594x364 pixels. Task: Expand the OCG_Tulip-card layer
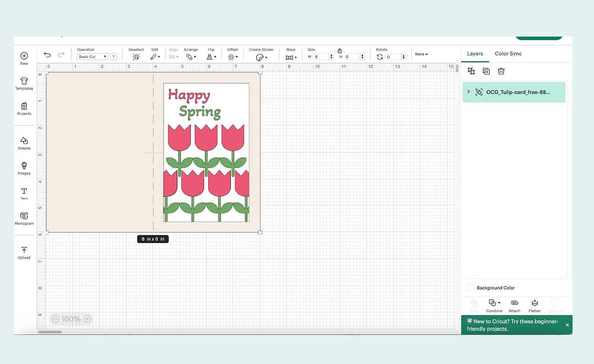pos(468,92)
